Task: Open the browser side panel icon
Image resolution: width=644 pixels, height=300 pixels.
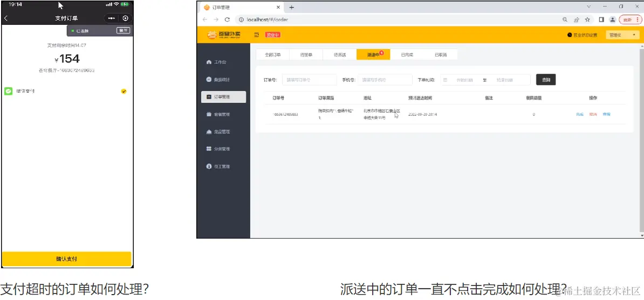Action: pyautogui.click(x=601, y=19)
